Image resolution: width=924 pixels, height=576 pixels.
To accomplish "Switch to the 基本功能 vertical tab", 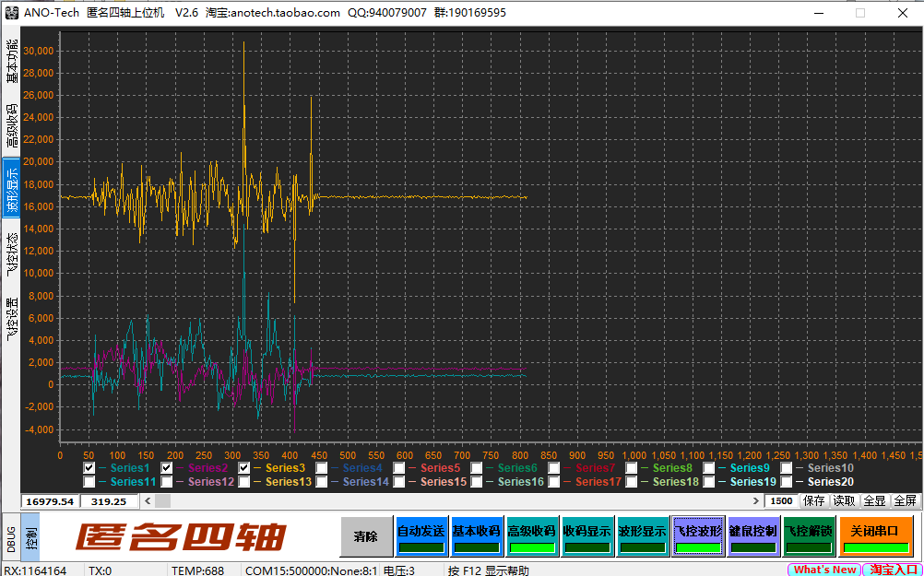I will click(11, 61).
